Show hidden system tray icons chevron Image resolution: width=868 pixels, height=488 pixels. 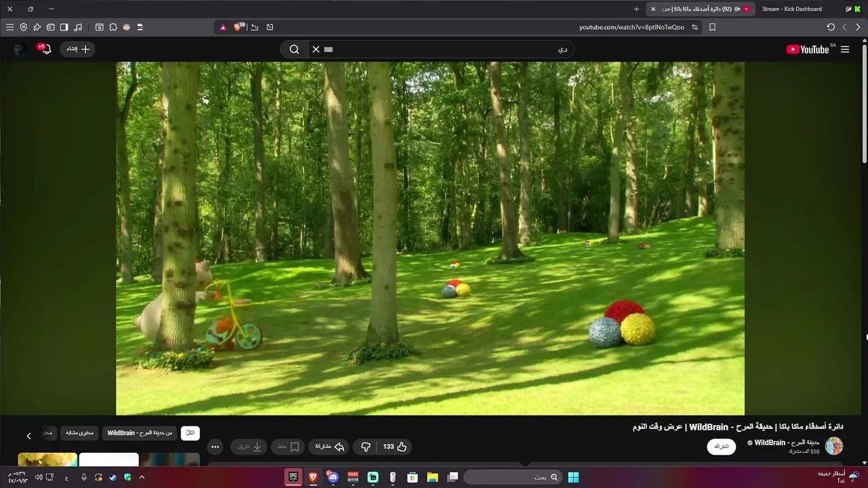[142, 477]
